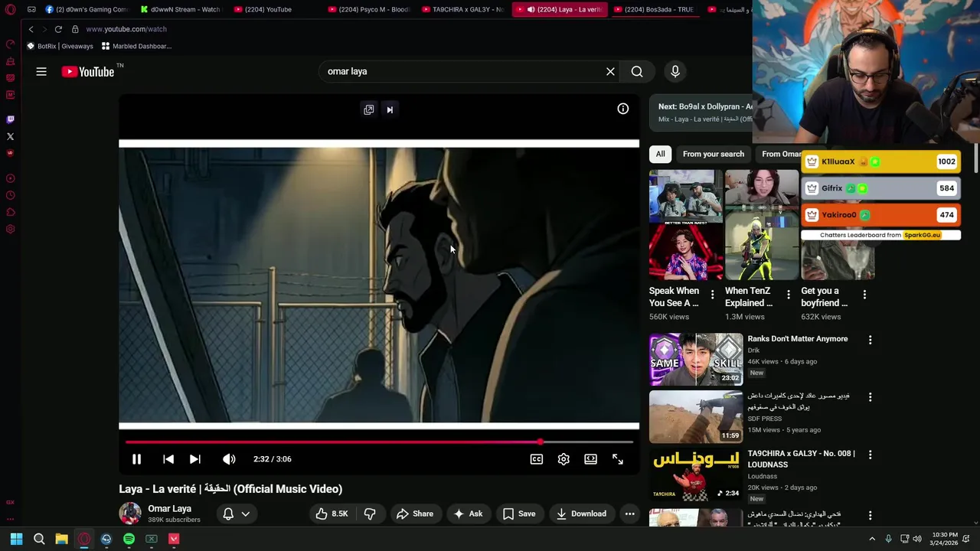The width and height of the screenshot is (980, 551).
Task: Open options for 'When TenZ Explained' short
Action: [789, 295]
